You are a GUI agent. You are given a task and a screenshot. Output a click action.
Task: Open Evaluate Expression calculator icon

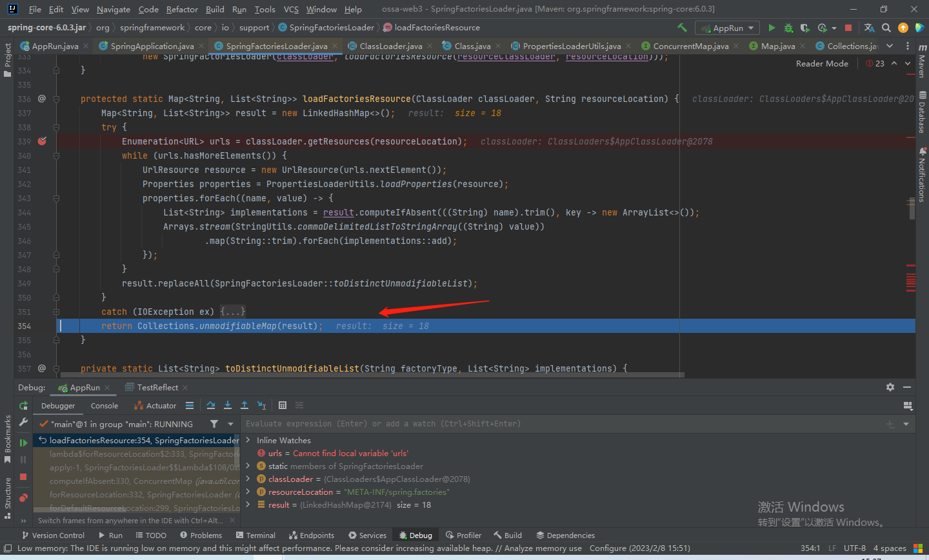(x=283, y=405)
